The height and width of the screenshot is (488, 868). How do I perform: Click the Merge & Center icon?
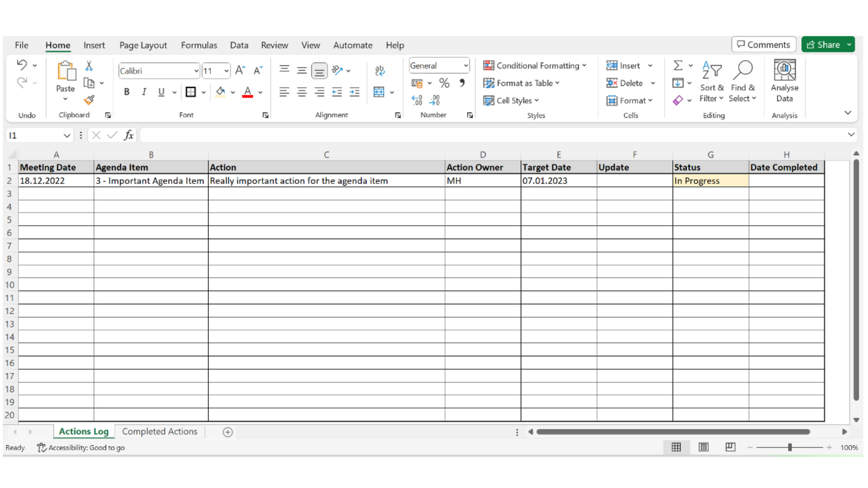379,92
